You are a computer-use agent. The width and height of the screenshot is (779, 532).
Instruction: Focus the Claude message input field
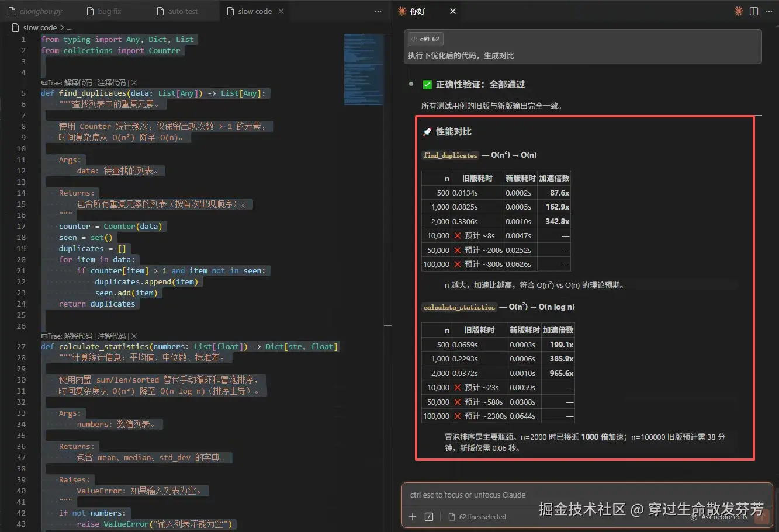[x=587, y=495]
